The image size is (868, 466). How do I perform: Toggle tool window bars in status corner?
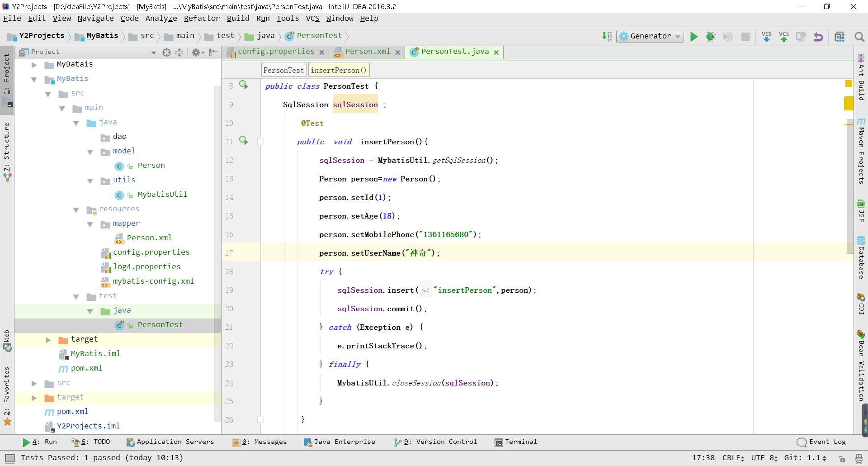click(9, 458)
